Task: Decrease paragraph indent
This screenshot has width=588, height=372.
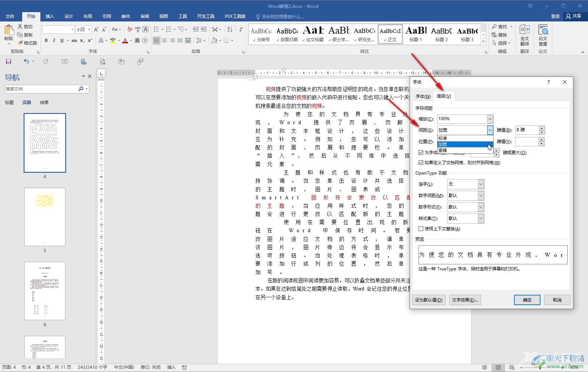Action: 196,29
